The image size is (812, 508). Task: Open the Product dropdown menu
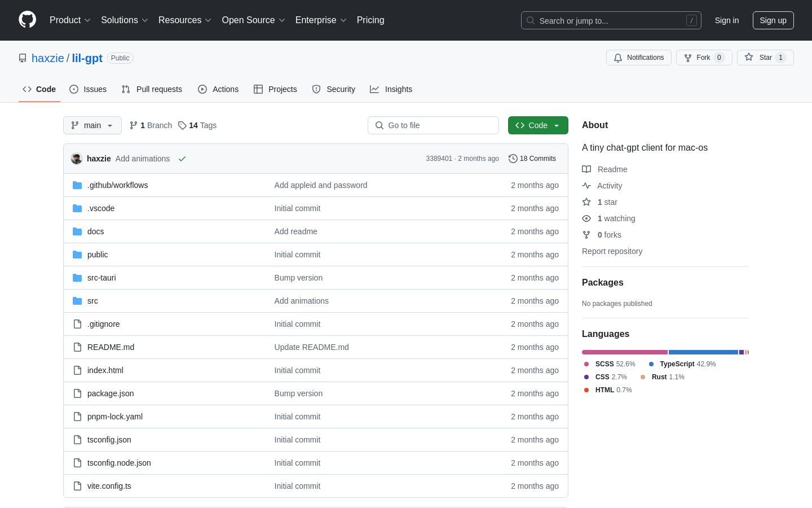[x=70, y=20]
